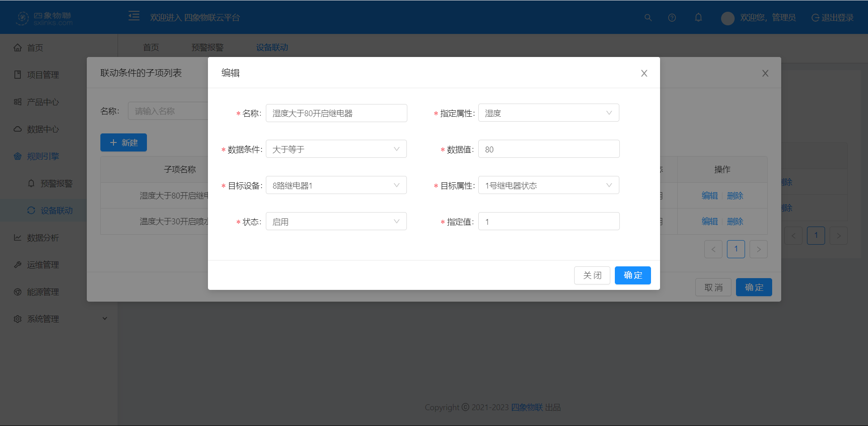Click the 编辑 link in the table row
Image resolution: width=868 pixels, height=426 pixels.
pos(709,195)
